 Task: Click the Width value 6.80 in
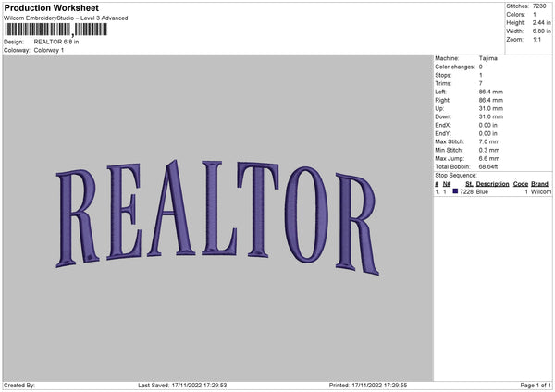(541, 31)
